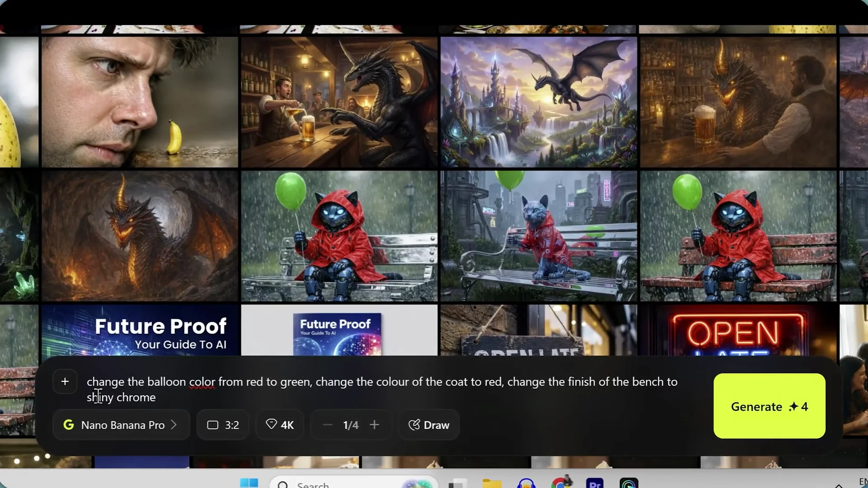Increase image count with plus stepper

point(374,425)
